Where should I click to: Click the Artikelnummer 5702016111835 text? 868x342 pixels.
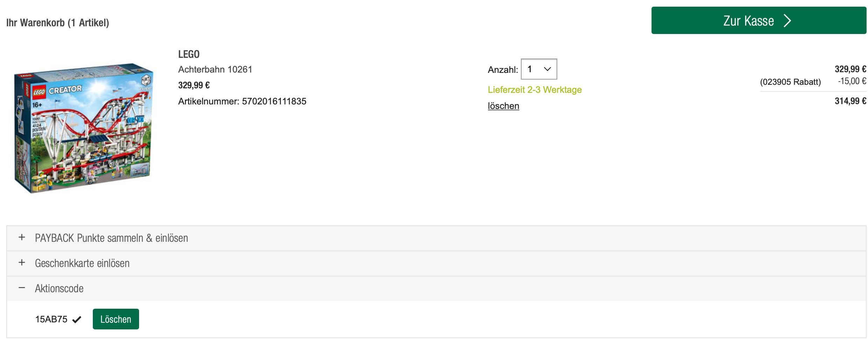tap(242, 101)
